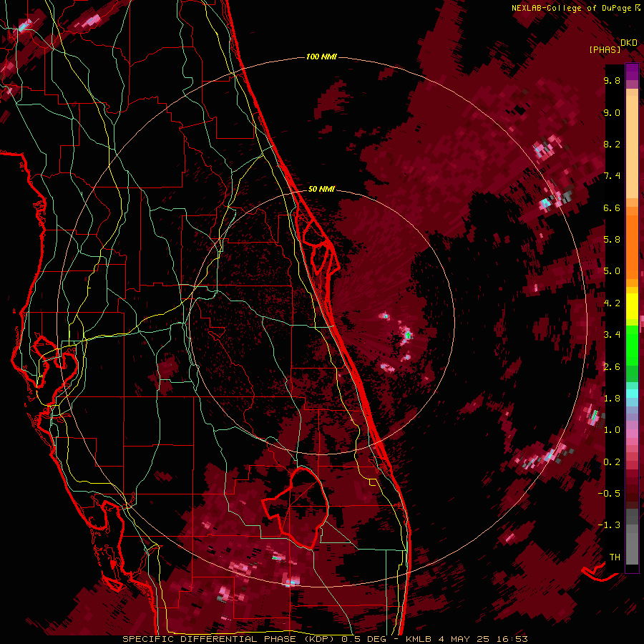
Task: Pick the peach swatch on the color bar
Action: [x=632, y=148]
